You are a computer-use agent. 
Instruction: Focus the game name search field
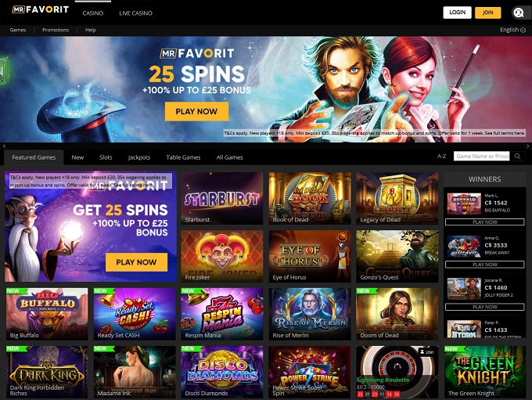click(481, 157)
